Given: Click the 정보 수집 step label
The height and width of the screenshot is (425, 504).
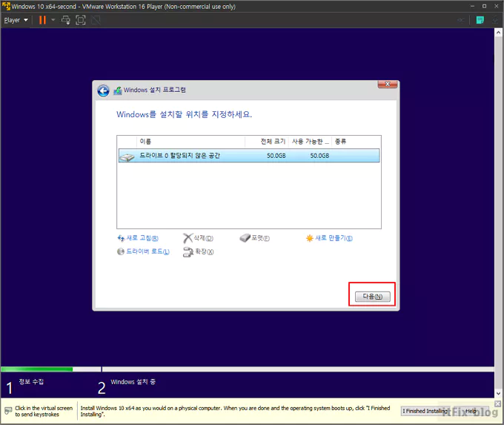Looking at the screenshot, I should [31, 382].
